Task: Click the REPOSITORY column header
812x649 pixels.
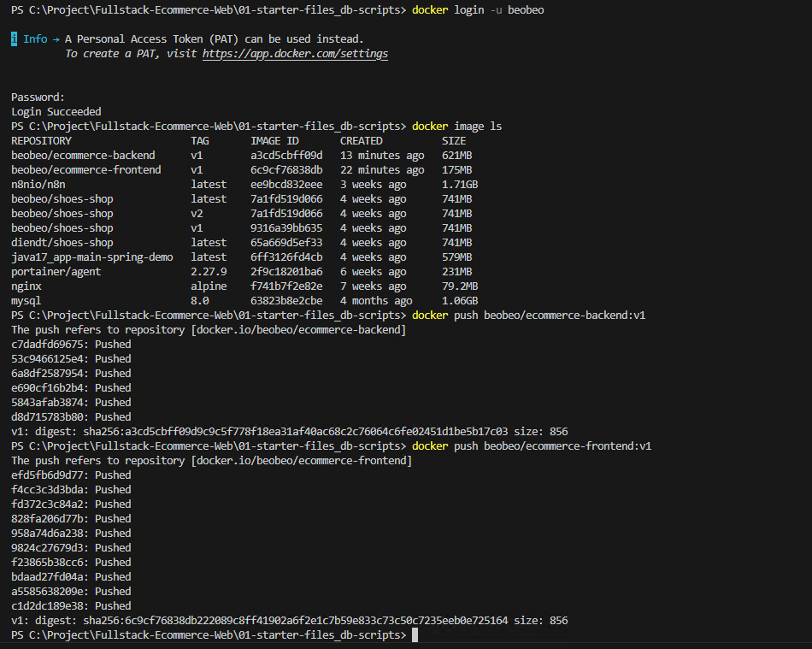Action: pyautogui.click(x=41, y=141)
